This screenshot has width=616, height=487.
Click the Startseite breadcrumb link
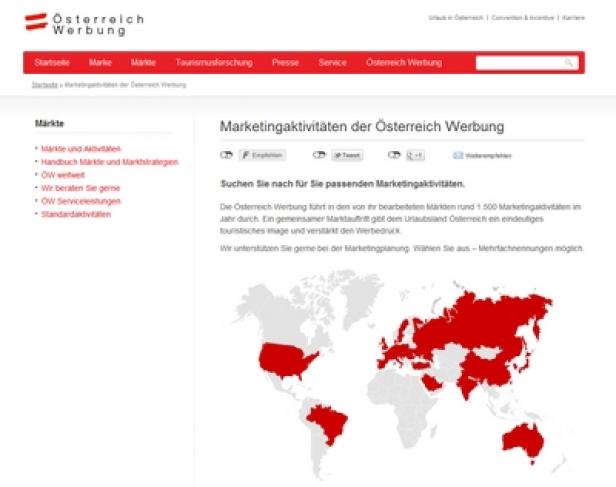[45, 85]
